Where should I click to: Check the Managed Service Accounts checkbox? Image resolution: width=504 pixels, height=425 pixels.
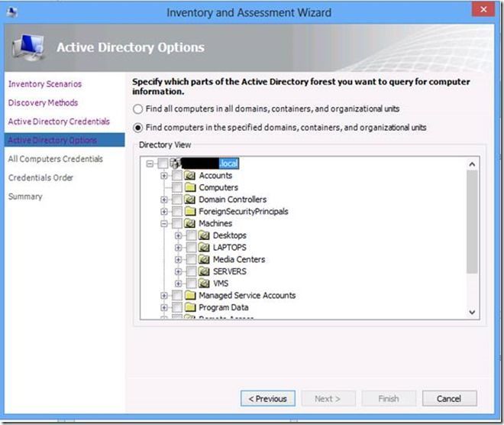(177, 295)
